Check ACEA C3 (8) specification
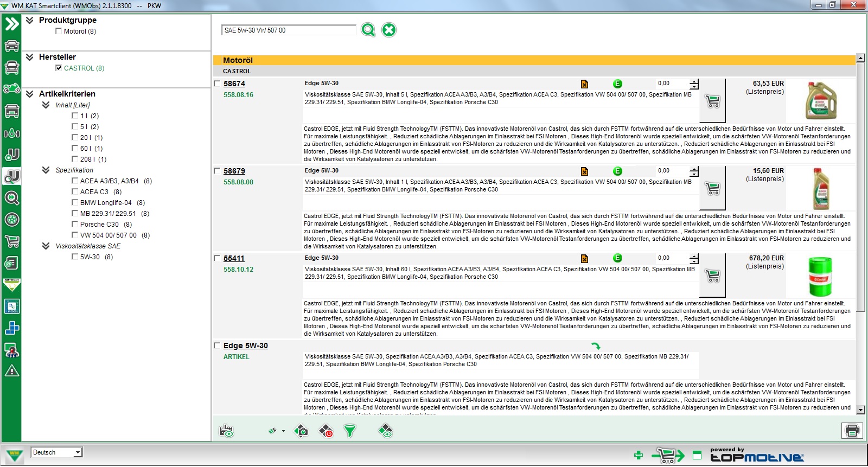The image size is (868, 467). pyautogui.click(x=75, y=192)
